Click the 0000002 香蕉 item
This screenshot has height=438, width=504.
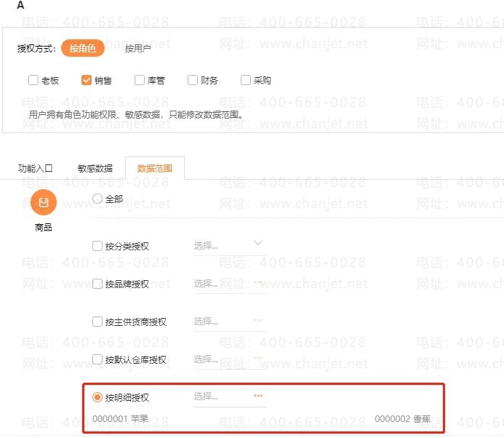coord(402,418)
